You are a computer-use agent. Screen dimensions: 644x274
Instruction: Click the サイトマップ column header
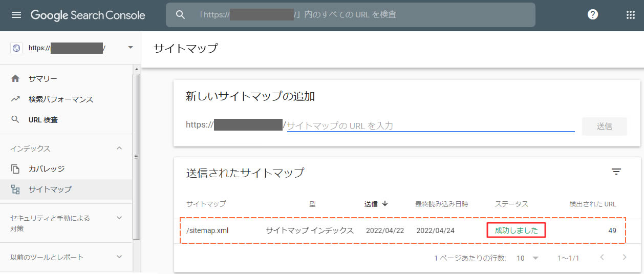[206, 204]
